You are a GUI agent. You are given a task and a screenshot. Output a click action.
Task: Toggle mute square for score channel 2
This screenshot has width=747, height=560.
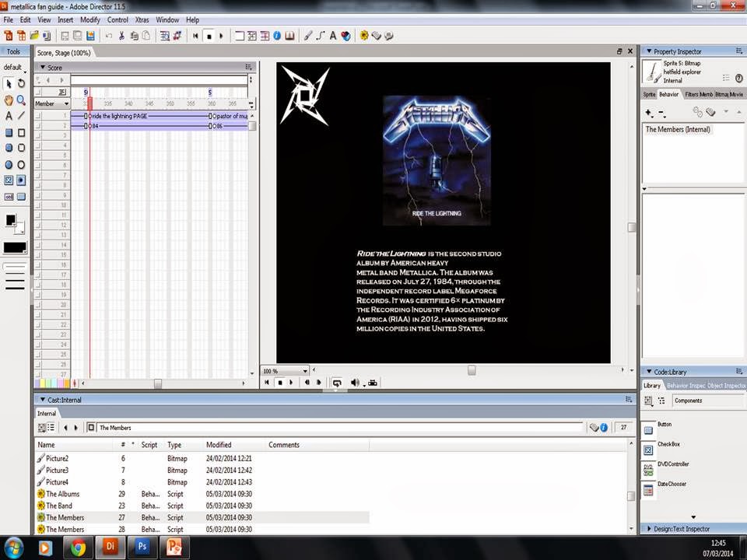click(x=38, y=126)
